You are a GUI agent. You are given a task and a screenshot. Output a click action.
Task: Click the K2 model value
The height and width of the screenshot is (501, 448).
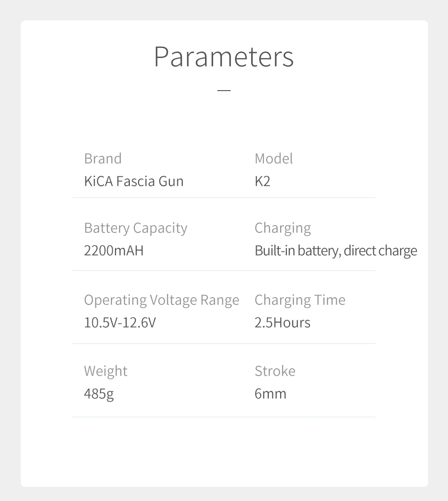pos(262,181)
